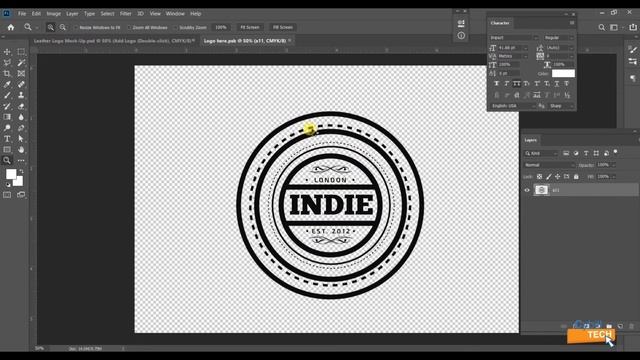Select the Horizontal Type tool
Screen dimensions: 640x360
click(7, 139)
